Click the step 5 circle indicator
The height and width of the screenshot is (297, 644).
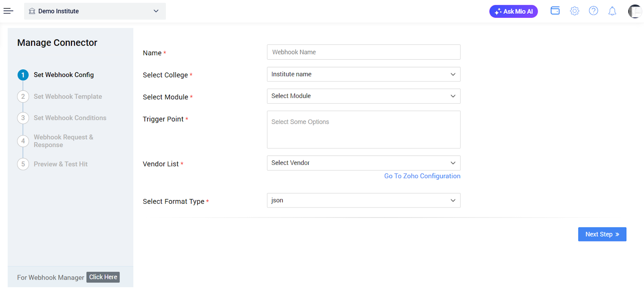(x=23, y=164)
